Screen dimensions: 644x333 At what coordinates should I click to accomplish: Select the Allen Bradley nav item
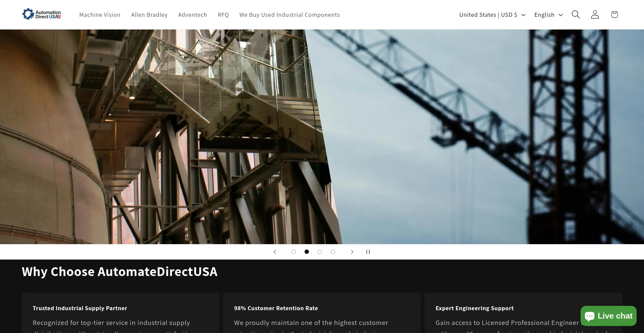(149, 14)
